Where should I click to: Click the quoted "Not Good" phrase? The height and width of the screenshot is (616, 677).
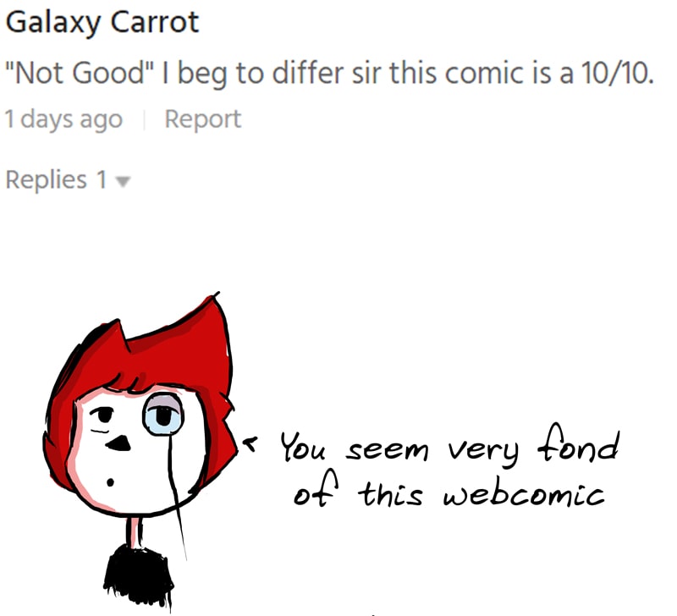(80, 72)
